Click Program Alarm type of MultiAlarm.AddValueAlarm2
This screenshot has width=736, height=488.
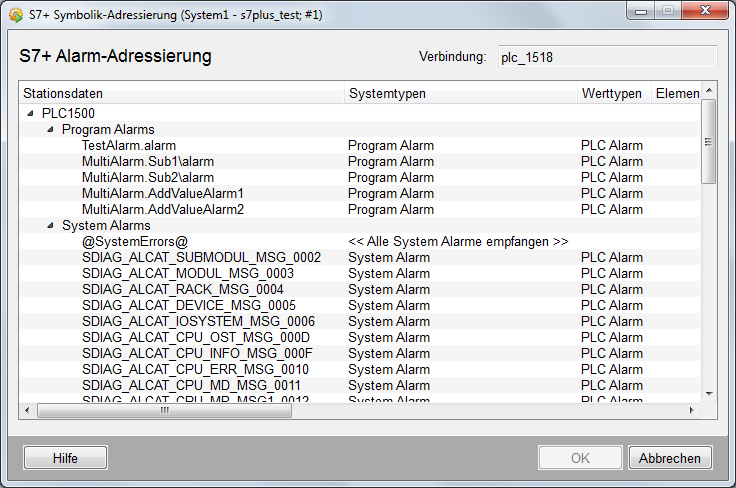[x=391, y=209]
